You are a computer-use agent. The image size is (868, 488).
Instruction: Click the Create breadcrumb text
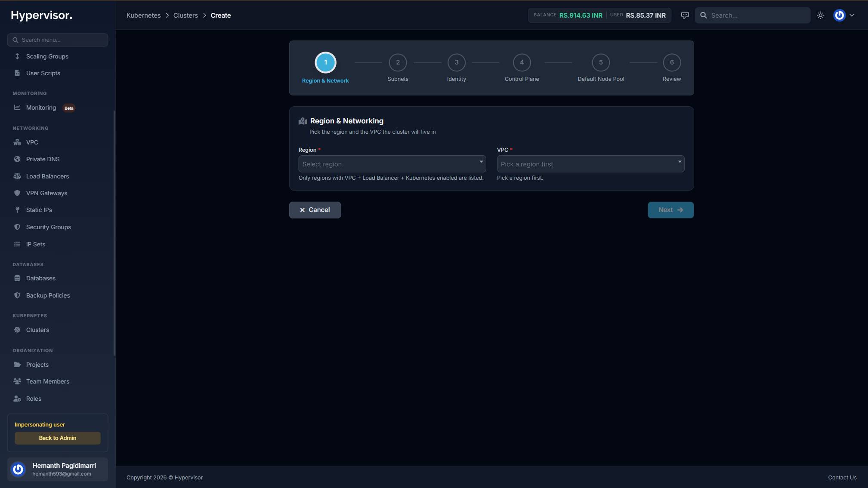click(x=221, y=15)
